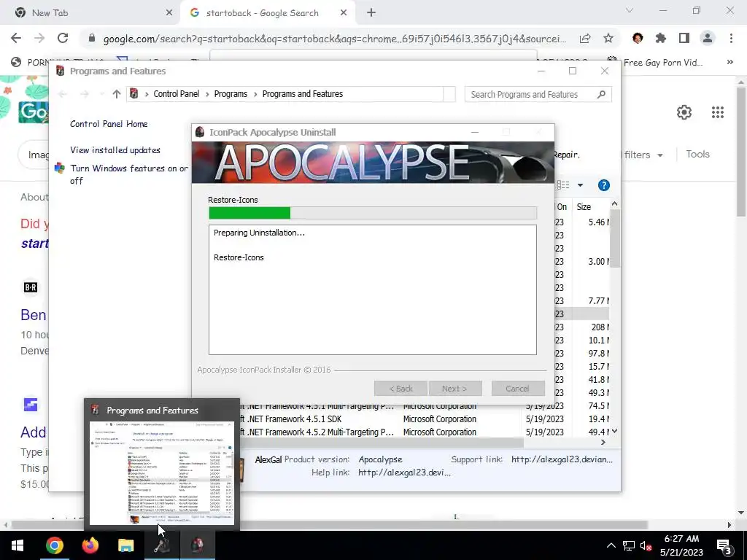Expand the Google filters dropdown arrow
This screenshot has height=560, width=747.
659,155
